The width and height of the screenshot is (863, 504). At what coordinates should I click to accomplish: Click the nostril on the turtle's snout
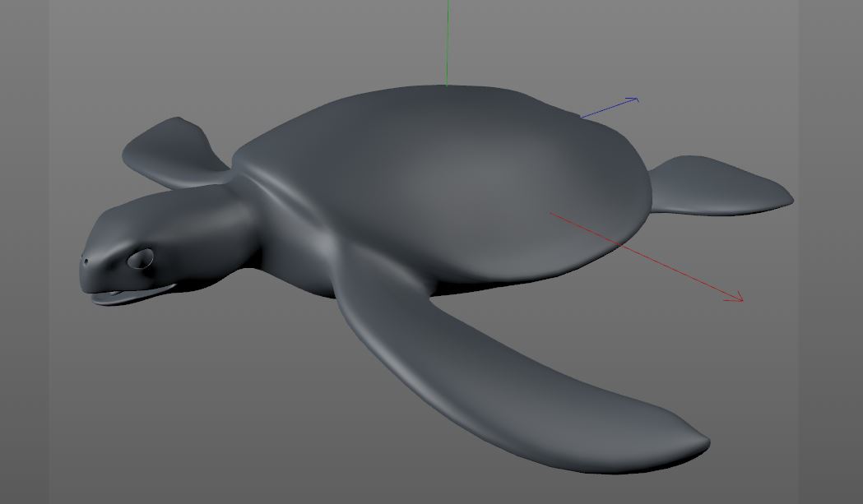pos(86,261)
